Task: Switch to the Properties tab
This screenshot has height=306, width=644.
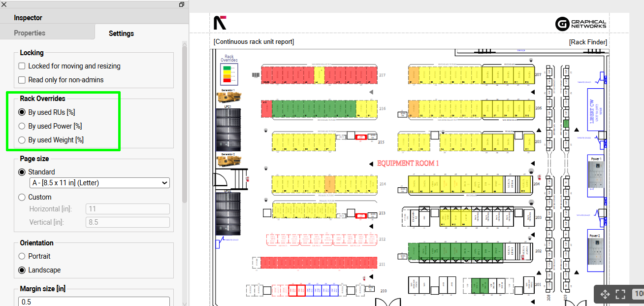Action: (x=30, y=33)
